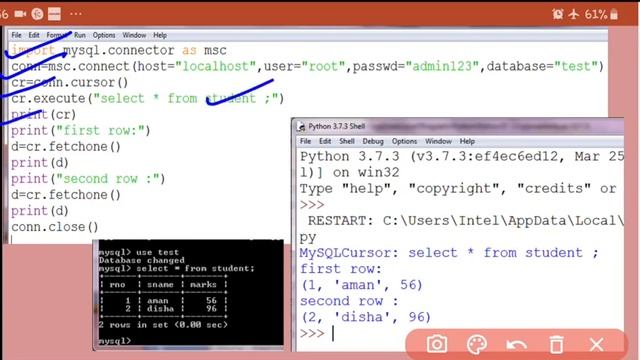Click 'mysql> use test' in console
The height and width of the screenshot is (360, 640).
click(139, 252)
